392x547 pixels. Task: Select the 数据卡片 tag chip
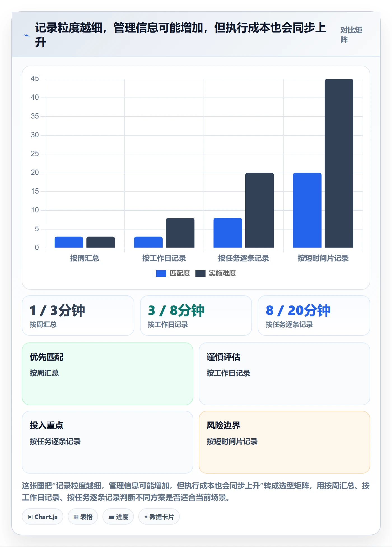[x=159, y=517]
